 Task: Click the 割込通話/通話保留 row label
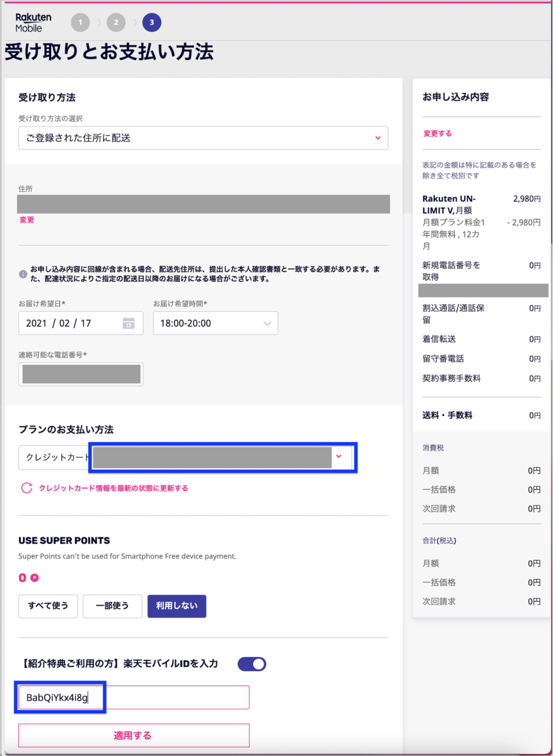(453, 314)
